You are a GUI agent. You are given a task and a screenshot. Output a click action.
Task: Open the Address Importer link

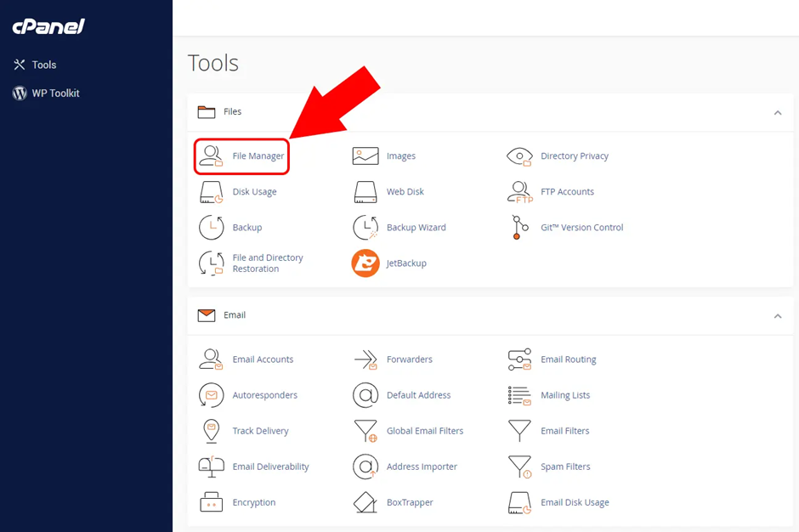(x=422, y=467)
